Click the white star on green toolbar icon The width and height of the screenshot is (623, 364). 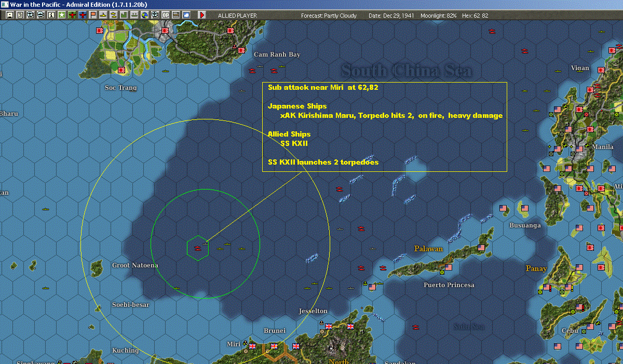62,15
